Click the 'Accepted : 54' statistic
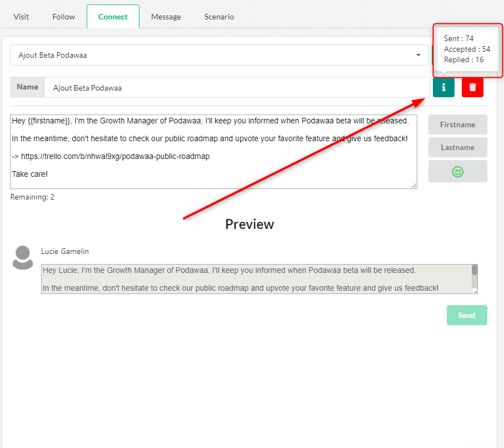Viewport: 504px width, 448px height. click(x=467, y=49)
